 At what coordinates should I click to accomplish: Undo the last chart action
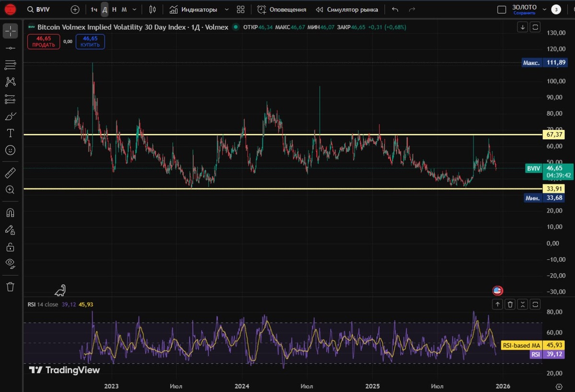pyautogui.click(x=395, y=10)
